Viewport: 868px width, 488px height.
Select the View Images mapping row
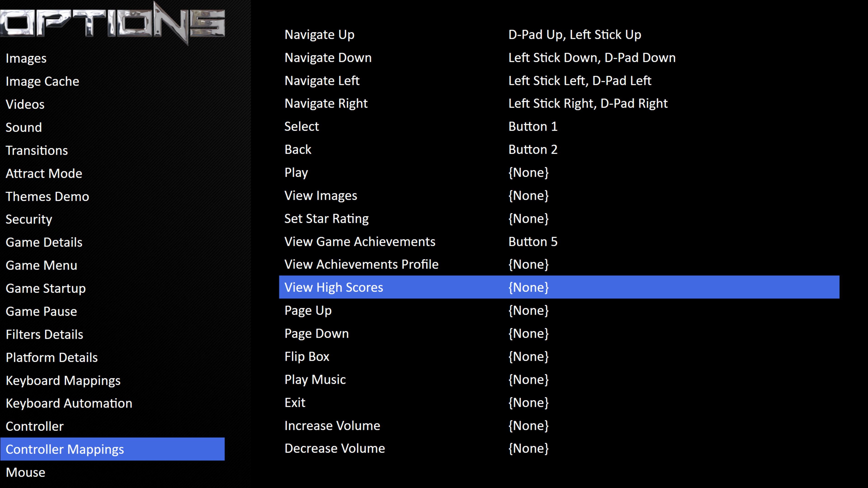tap(559, 195)
